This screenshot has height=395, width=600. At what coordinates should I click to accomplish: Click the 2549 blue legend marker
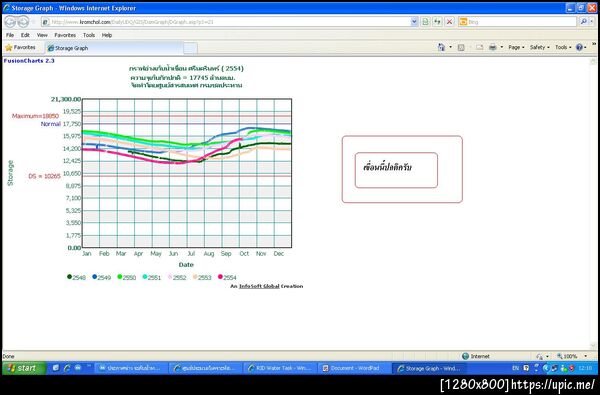[x=95, y=277]
